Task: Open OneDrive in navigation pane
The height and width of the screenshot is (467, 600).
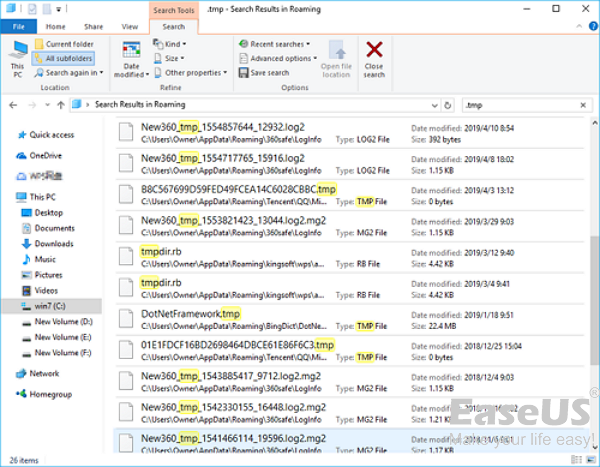Action: (39, 156)
